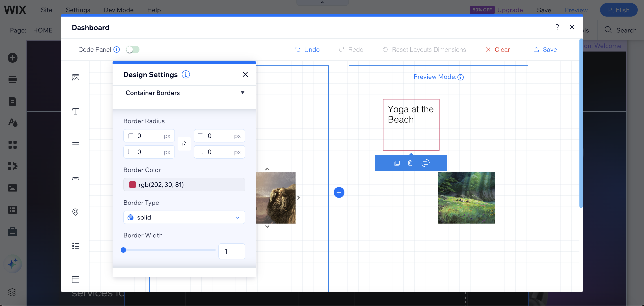This screenshot has height=306, width=644.
Task: Open Add Apps grid icon in Wix sidebar
Action: click(13, 145)
